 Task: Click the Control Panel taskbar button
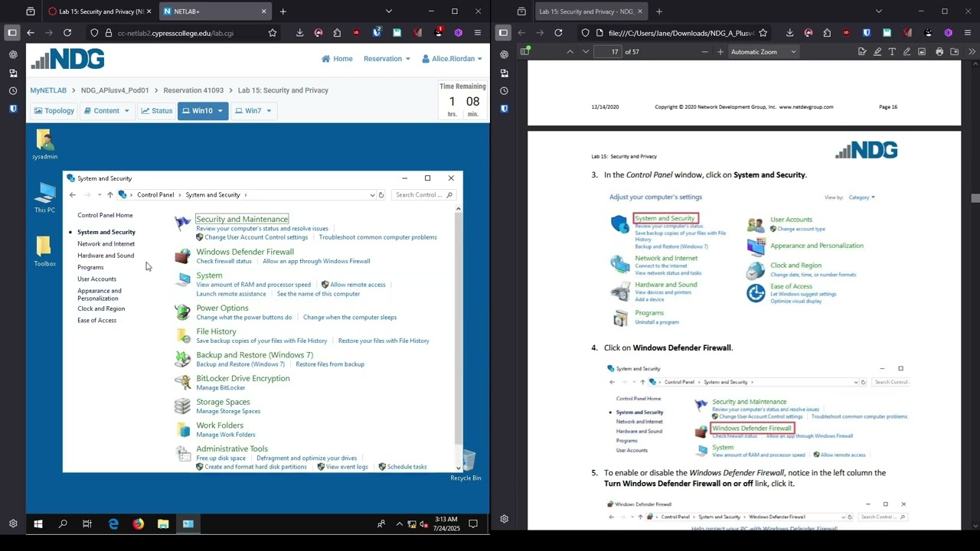188,524
